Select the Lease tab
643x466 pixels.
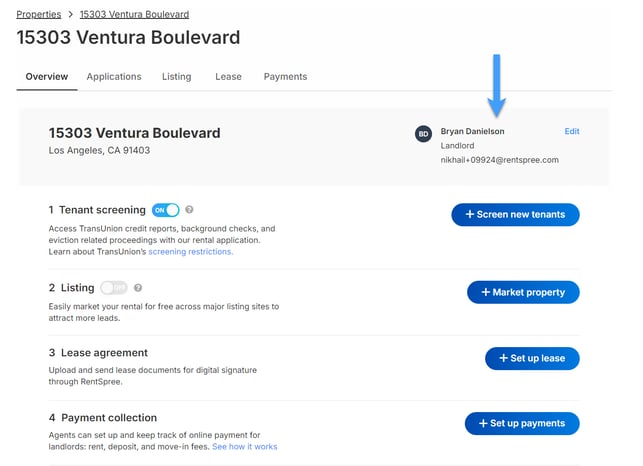coord(228,77)
